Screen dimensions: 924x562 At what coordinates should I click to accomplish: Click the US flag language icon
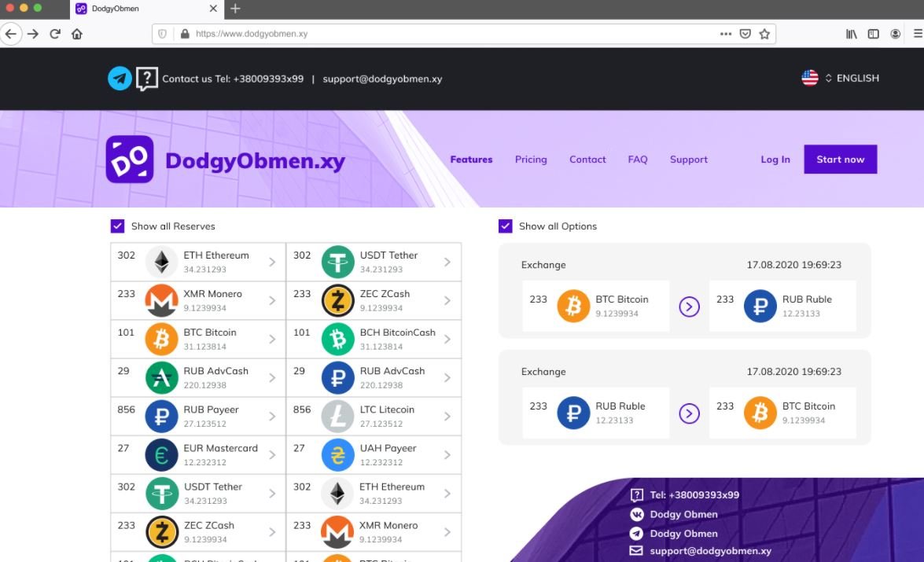pos(810,78)
